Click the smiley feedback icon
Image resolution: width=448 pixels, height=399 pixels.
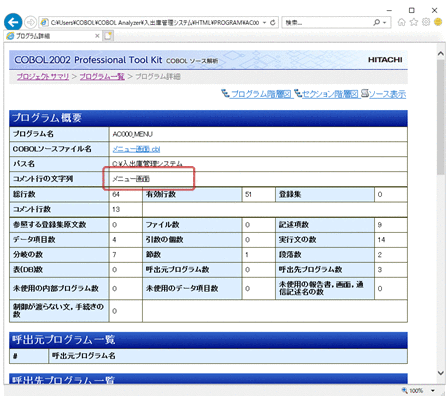(x=438, y=22)
